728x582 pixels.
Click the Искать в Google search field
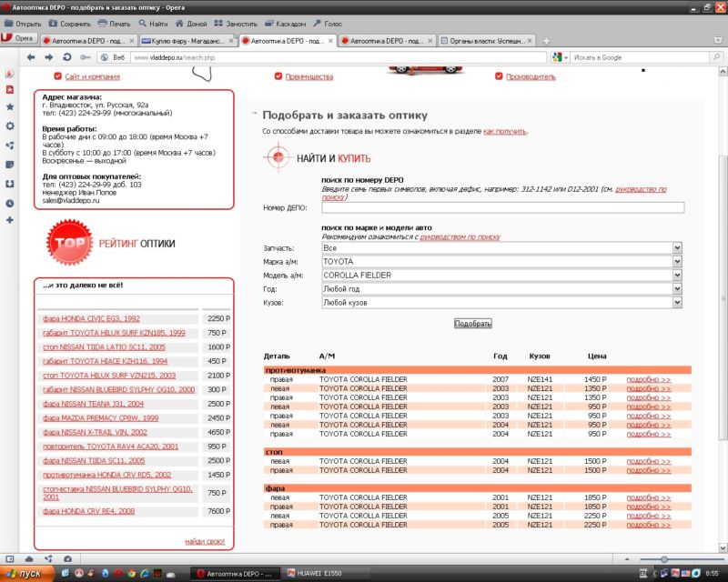pyautogui.click(x=641, y=57)
